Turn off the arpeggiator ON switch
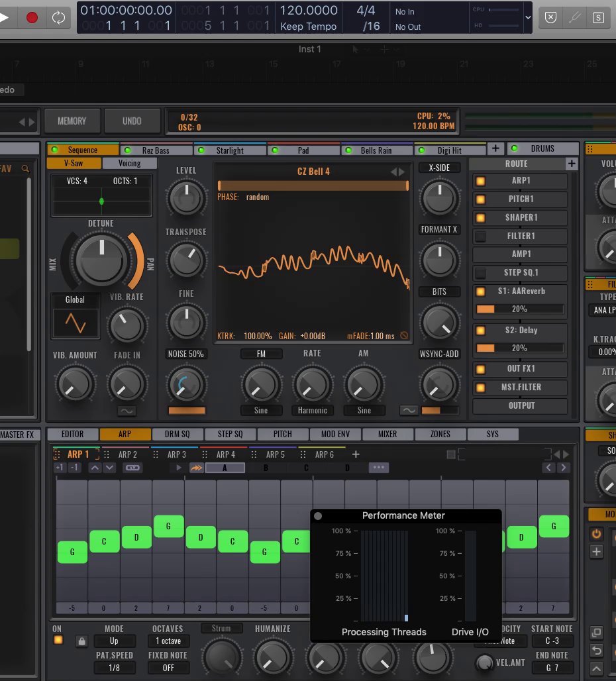This screenshot has width=616, height=681. tap(58, 640)
